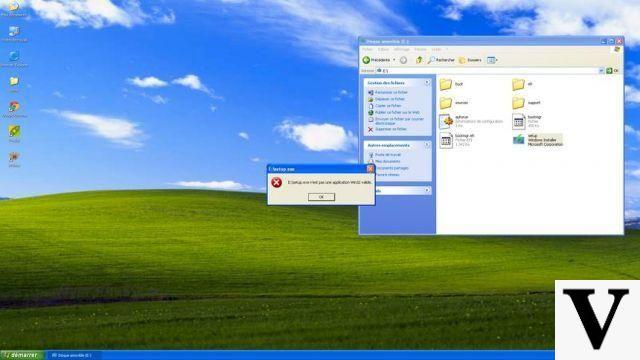
Task: Open the Favoris menu in Explorer
Action: [x=420, y=49]
